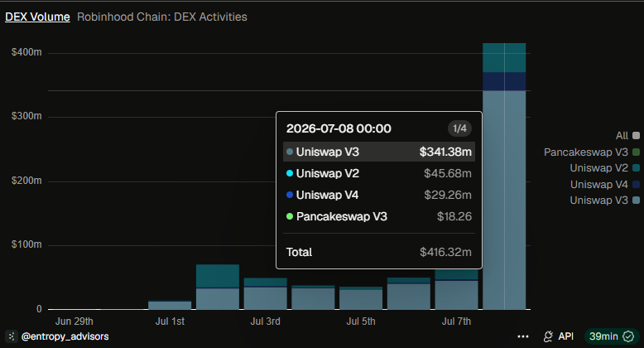This screenshot has width=644, height=348.
Task: Click the $400m y-axis label
Action: [26, 52]
